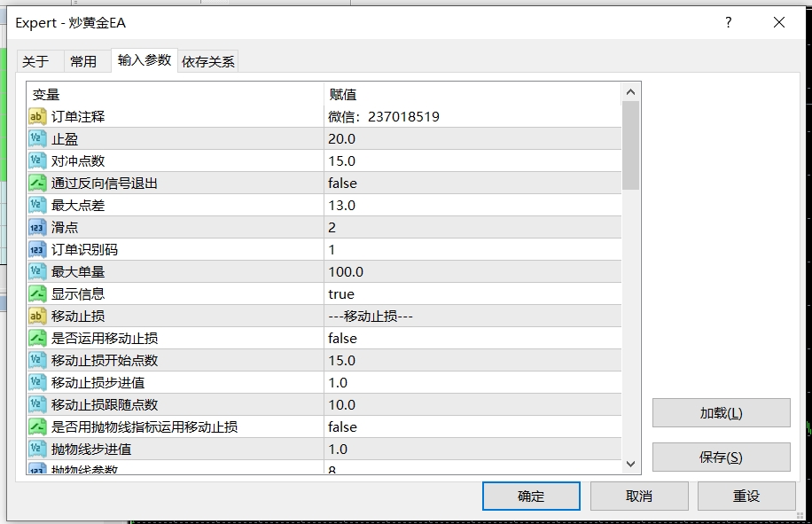Screen dimensions: 812x524
Task: Click the boolean icon beside 通过反向信号退出
Action: coord(37,183)
